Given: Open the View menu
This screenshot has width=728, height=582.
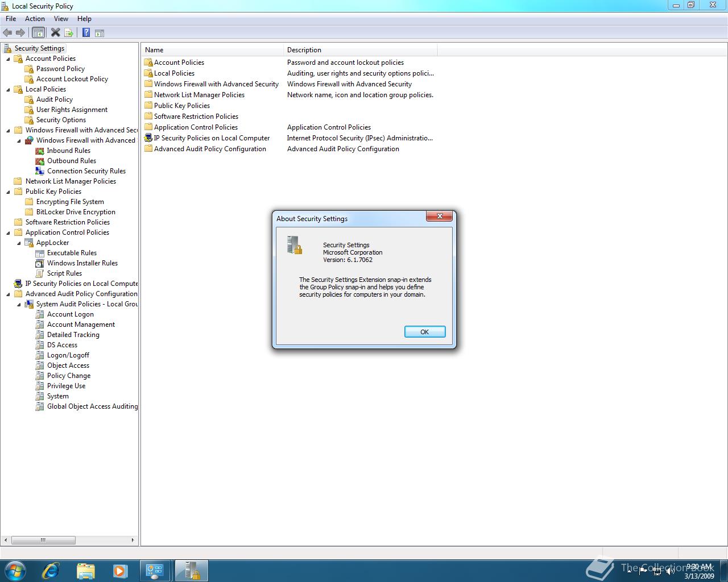Looking at the screenshot, I should pyautogui.click(x=61, y=19).
